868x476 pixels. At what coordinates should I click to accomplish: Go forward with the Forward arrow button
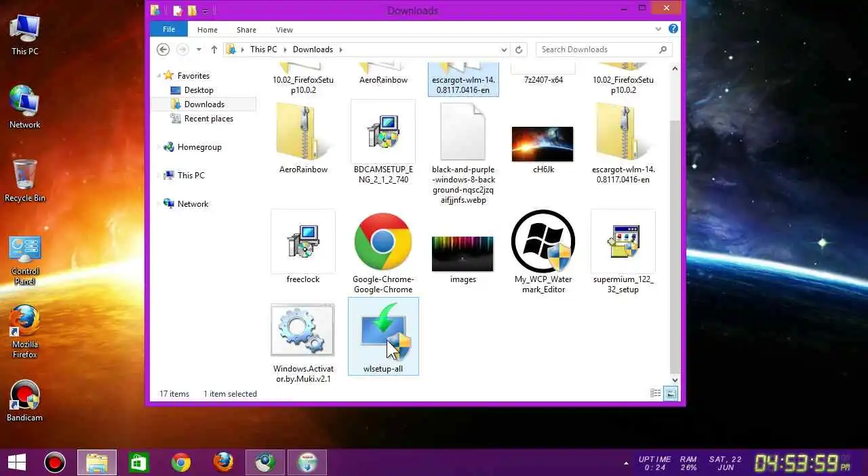click(x=182, y=49)
